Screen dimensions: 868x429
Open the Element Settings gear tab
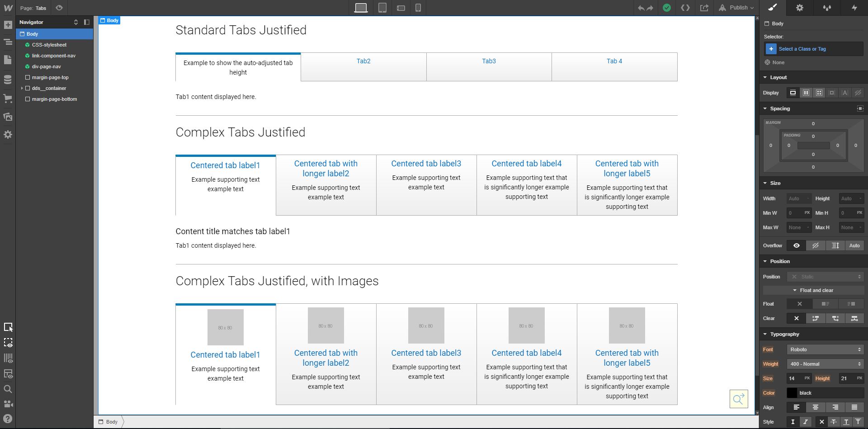point(800,8)
